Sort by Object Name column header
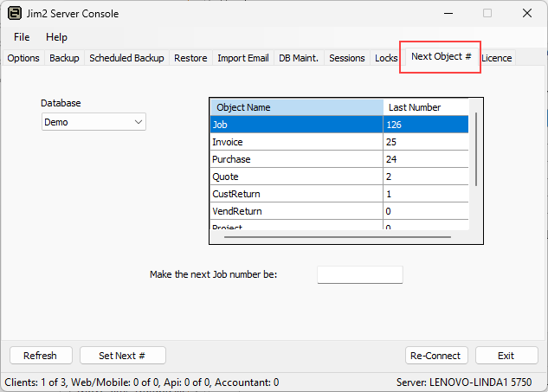Viewport: 548px width, 392px height. (296, 107)
